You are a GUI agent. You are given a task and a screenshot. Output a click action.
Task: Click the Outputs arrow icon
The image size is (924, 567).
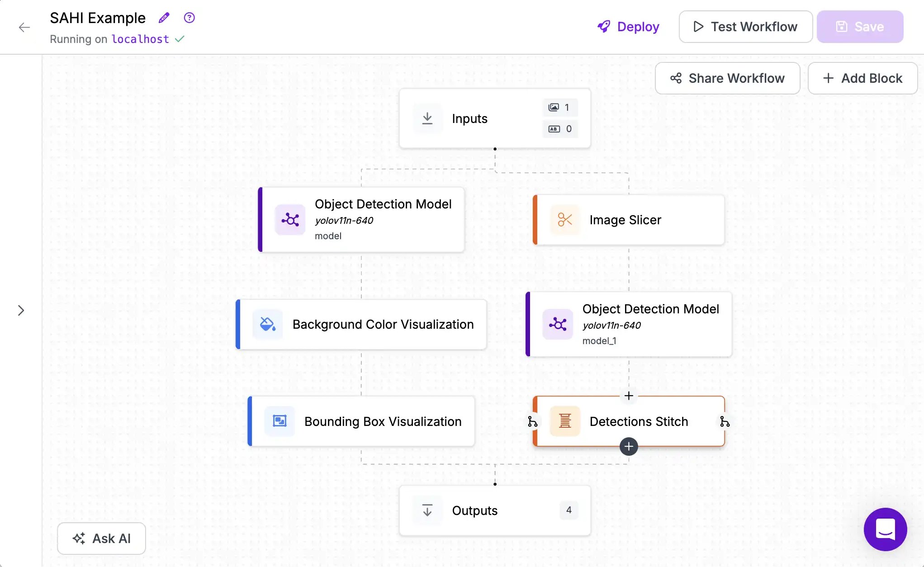click(x=427, y=510)
